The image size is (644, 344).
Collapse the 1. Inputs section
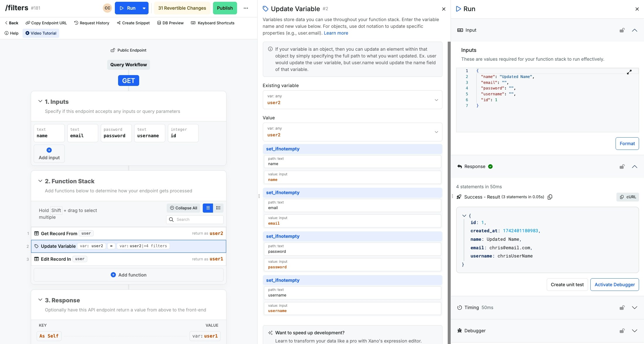click(40, 101)
